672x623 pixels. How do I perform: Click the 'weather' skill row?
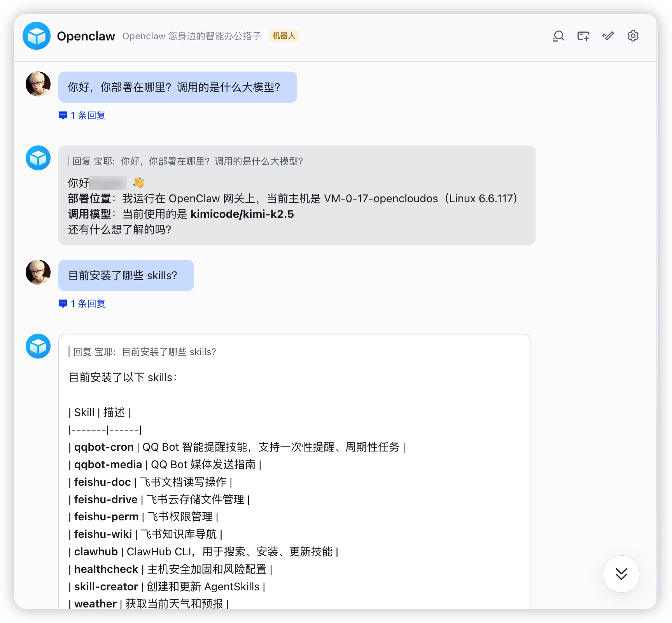point(149,604)
